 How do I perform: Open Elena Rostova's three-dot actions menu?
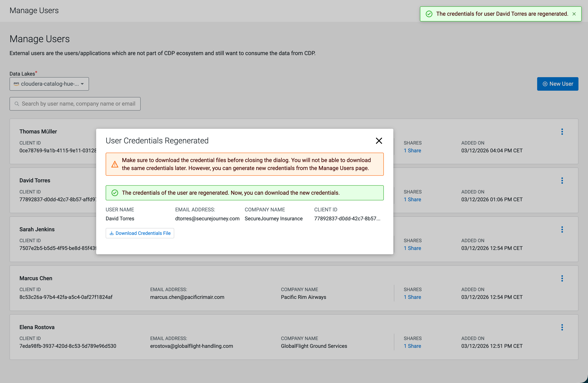click(562, 327)
